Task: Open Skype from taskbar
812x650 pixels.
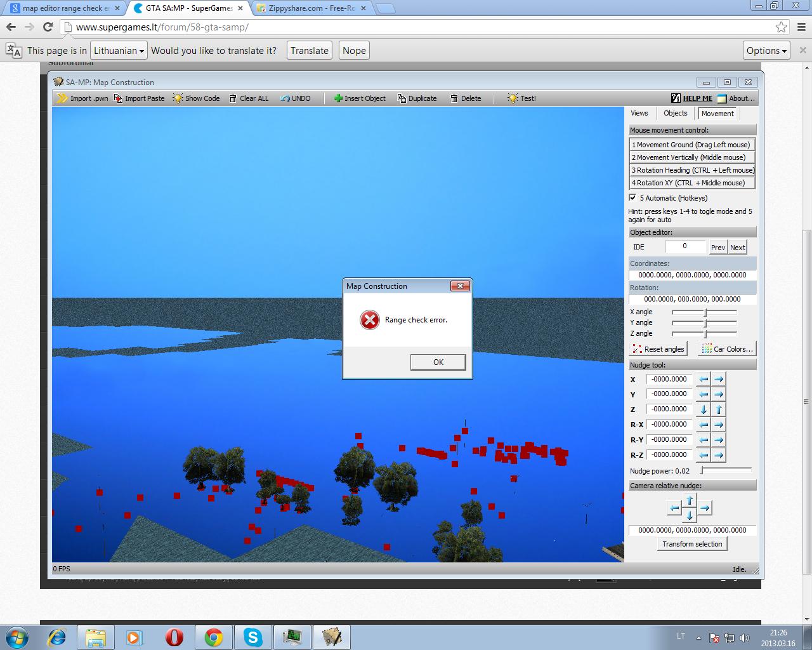Action: click(253, 637)
